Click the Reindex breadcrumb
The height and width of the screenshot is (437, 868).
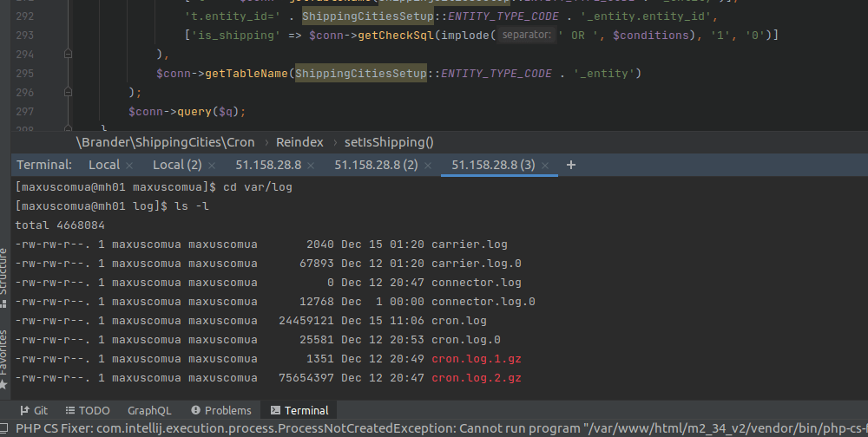pyautogui.click(x=299, y=142)
